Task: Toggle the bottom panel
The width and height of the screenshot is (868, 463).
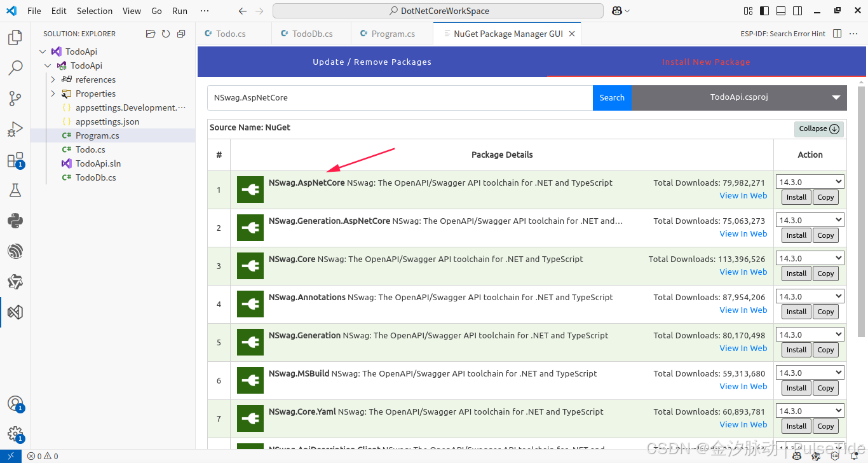Action: (781, 11)
